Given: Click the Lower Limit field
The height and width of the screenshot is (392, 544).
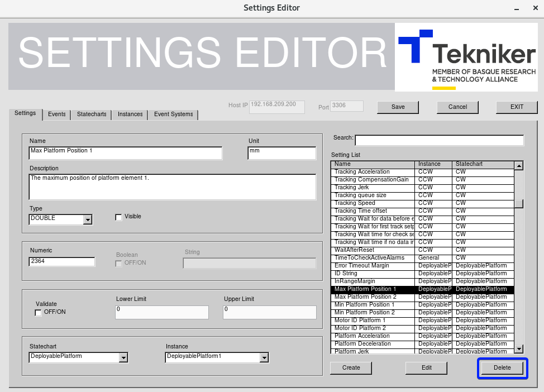Looking at the screenshot, I should tap(161, 312).
